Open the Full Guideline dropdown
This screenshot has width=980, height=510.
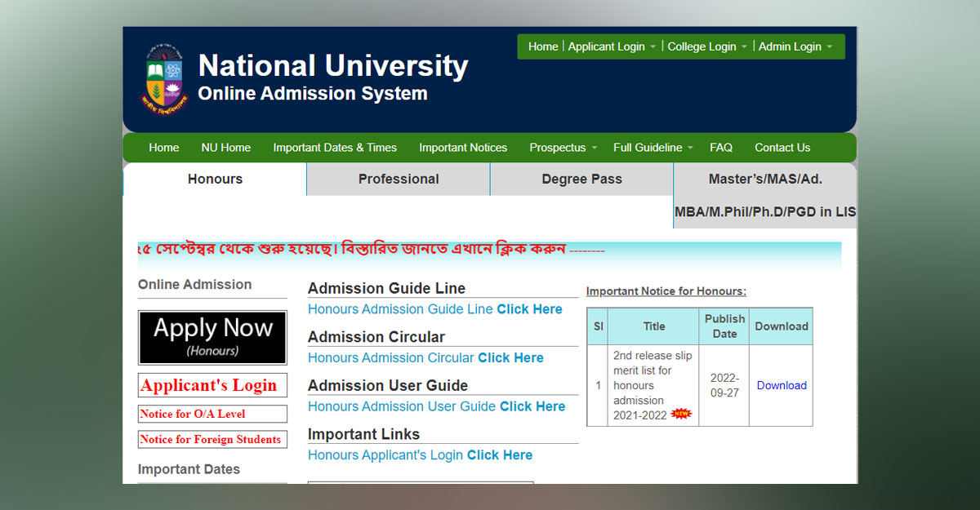point(653,148)
